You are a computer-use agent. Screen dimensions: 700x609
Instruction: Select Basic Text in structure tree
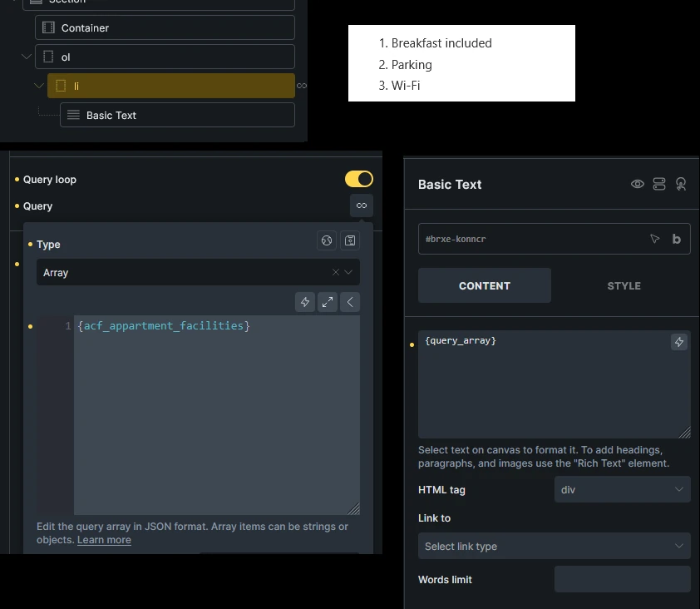(x=177, y=116)
